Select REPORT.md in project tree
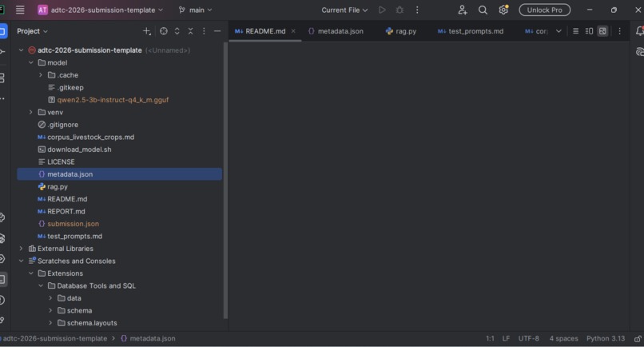644x347 pixels. (62, 211)
